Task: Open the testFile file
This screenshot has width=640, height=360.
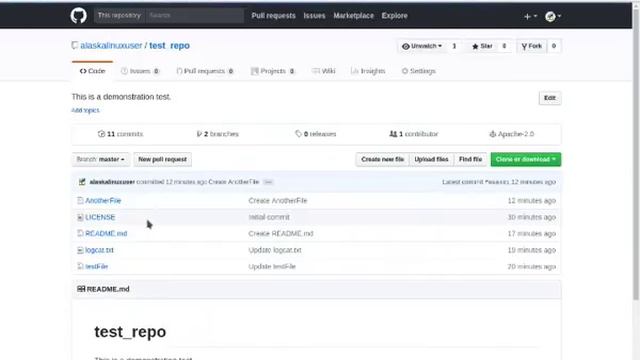Action: pyautogui.click(x=96, y=267)
